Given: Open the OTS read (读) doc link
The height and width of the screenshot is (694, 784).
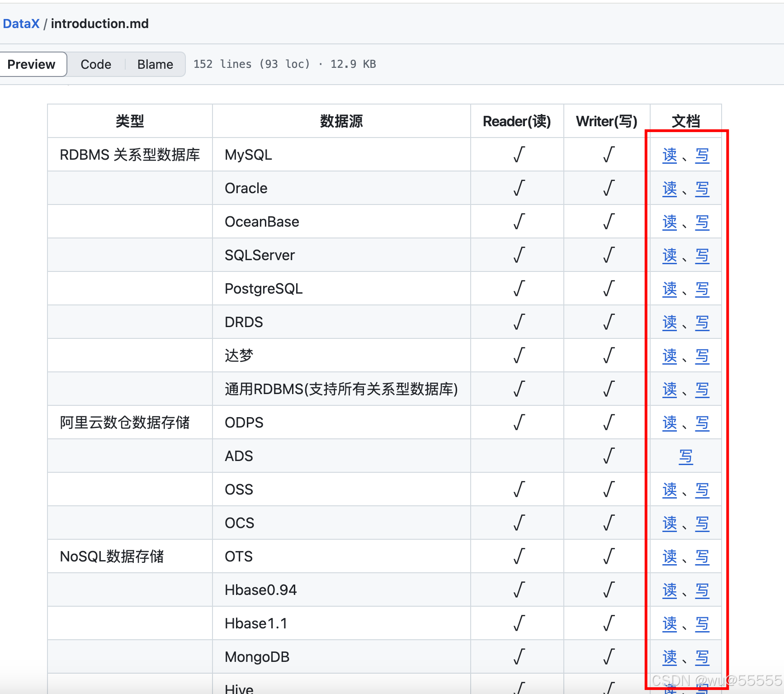Looking at the screenshot, I should [670, 557].
